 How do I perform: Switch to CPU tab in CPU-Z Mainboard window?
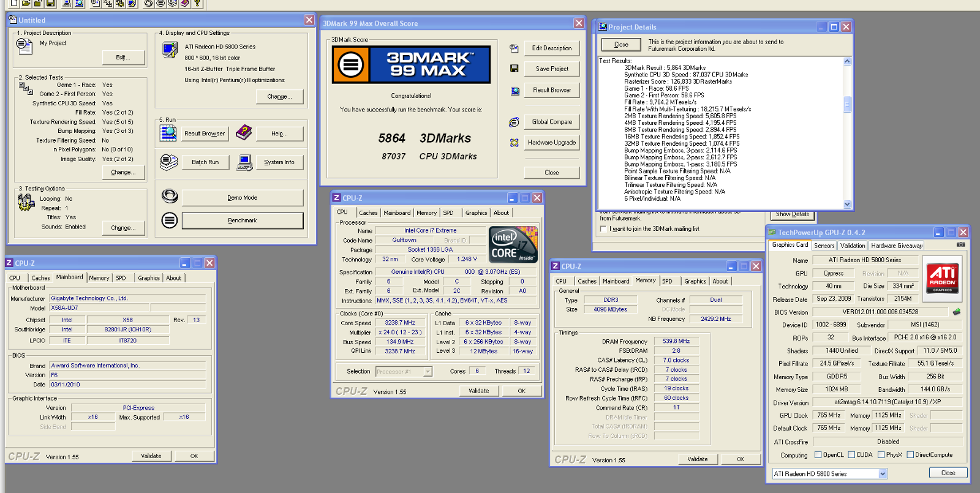(x=15, y=278)
